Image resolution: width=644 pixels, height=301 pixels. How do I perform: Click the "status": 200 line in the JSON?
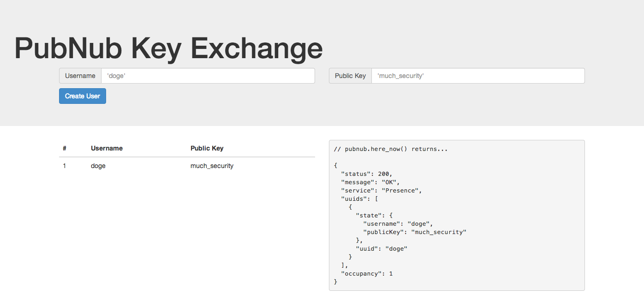point(367,174)
